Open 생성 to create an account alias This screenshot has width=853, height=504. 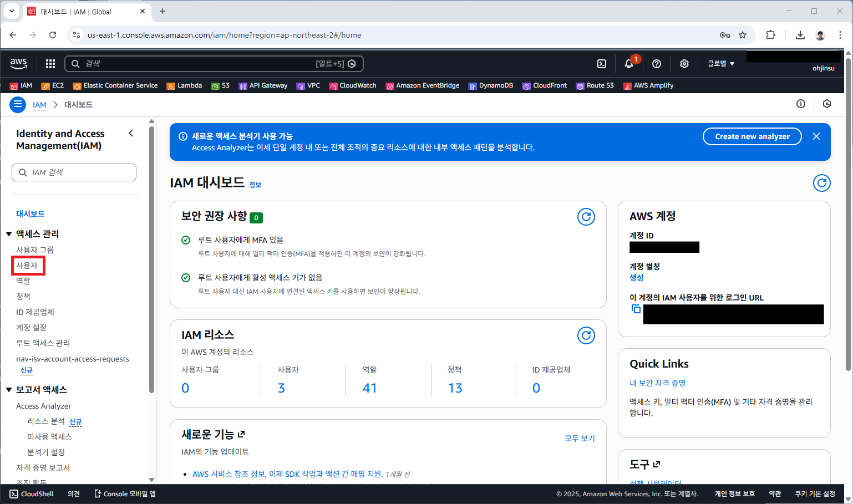[x=636, y=277]
